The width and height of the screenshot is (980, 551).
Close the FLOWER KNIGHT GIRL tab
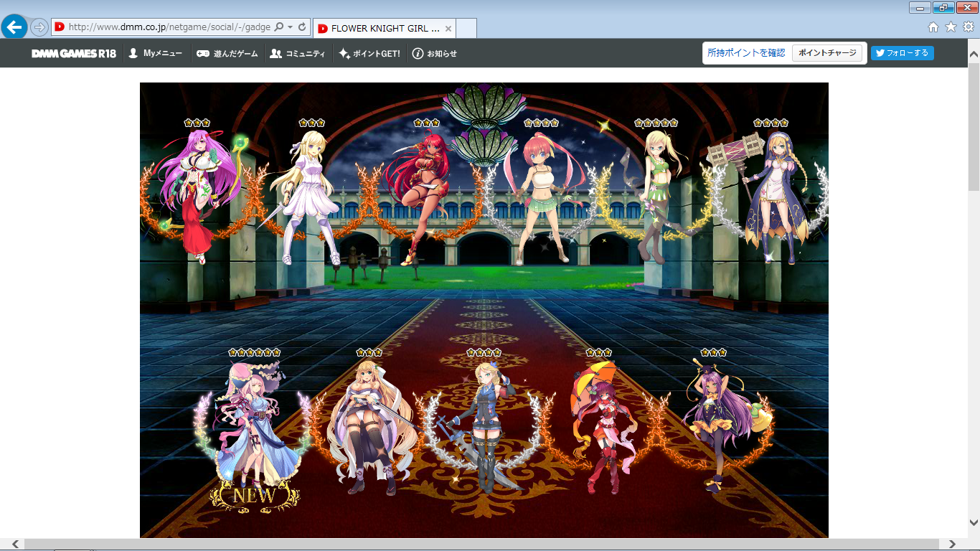[x=448, y=29]
